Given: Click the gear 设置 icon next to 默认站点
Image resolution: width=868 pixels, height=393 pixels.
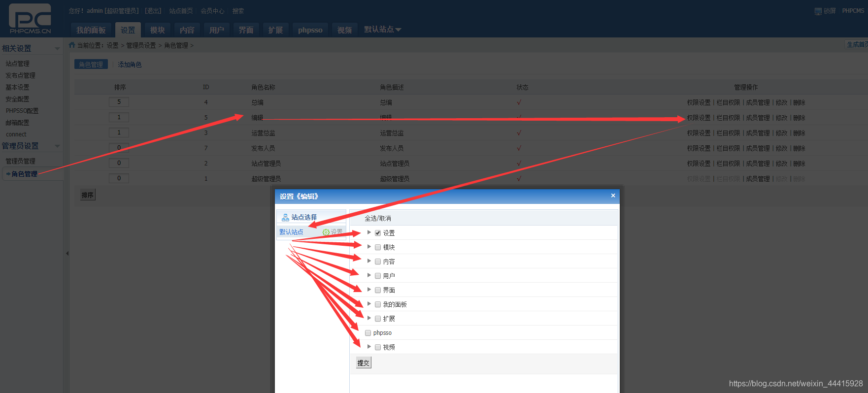Looking at the screenshot, I should [x=326, y=232].
